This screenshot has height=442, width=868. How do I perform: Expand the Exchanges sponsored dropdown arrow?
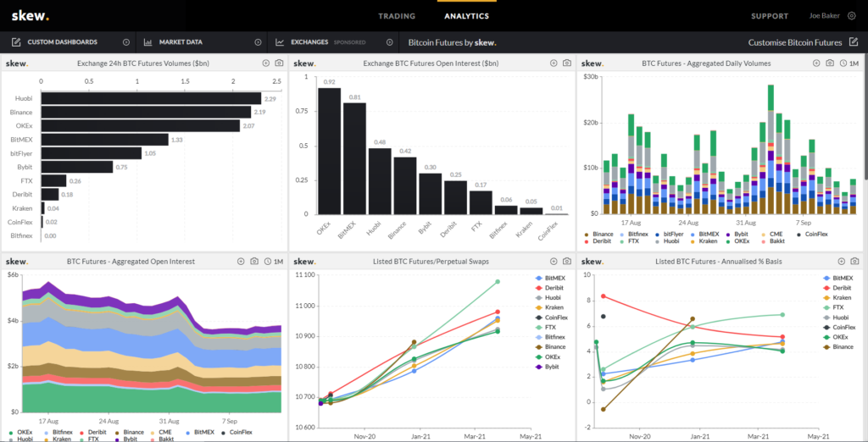(x=389, y=42)
